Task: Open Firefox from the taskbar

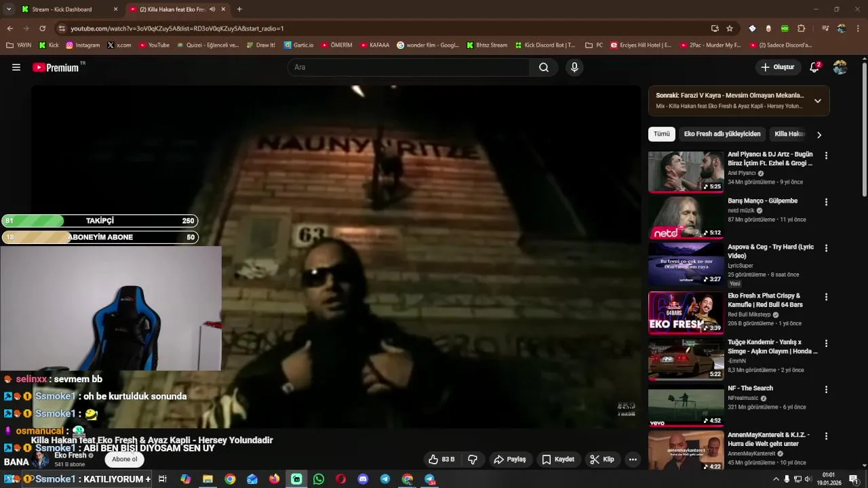Action: click(x=274, y=479)
